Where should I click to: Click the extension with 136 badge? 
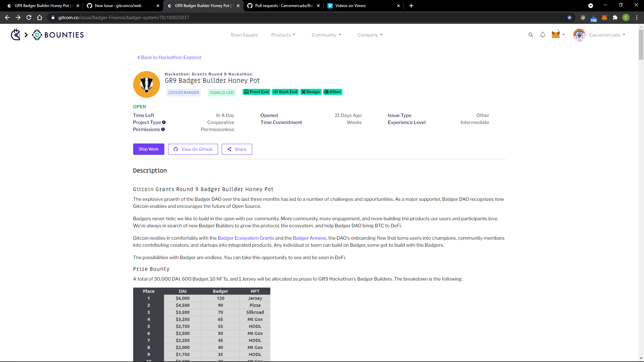(x=594, y=18)
